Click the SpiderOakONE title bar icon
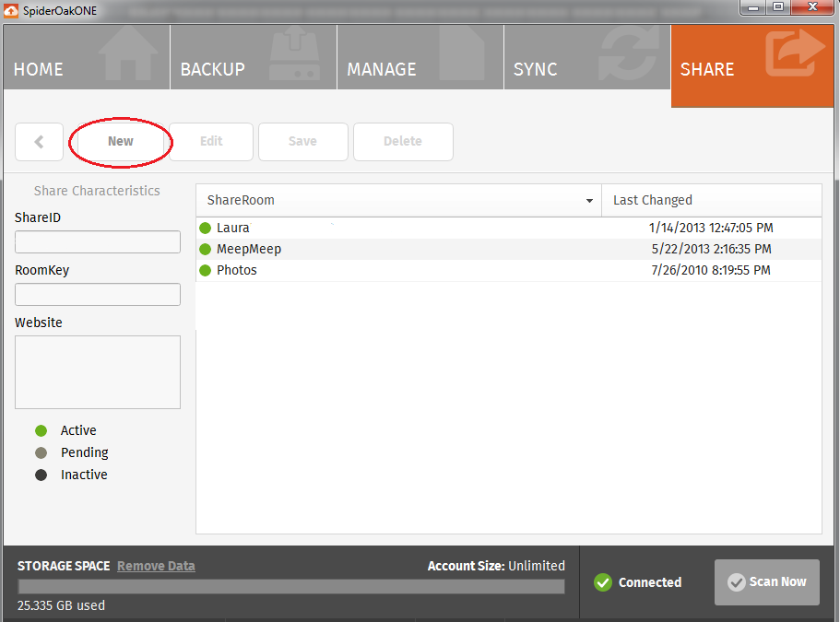 tap(11, 11)
